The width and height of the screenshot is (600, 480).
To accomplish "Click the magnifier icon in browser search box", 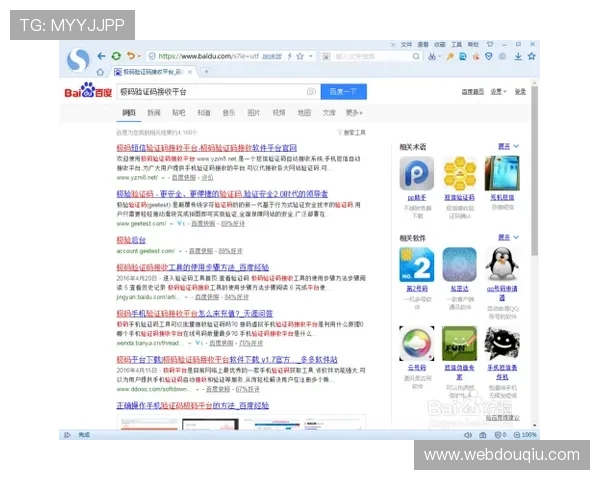I will [x=416, y=57].
